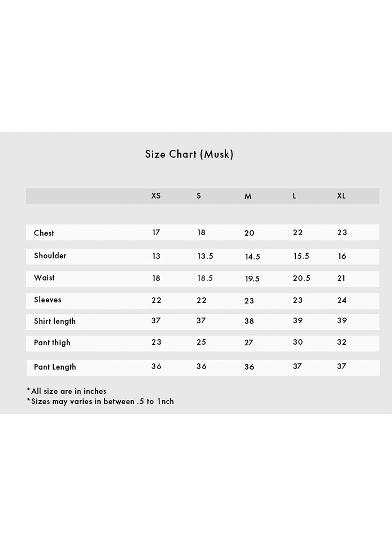Click the Waist value 18.5 for size S

click(x=205, y=279)
